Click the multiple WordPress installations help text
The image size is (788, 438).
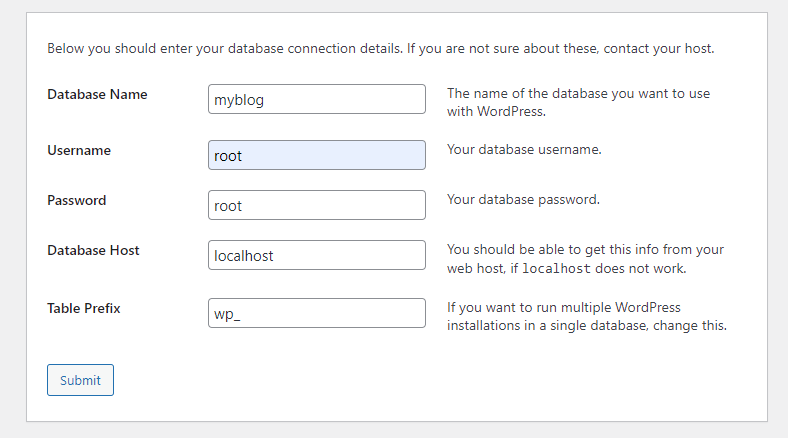coord(586,316)
